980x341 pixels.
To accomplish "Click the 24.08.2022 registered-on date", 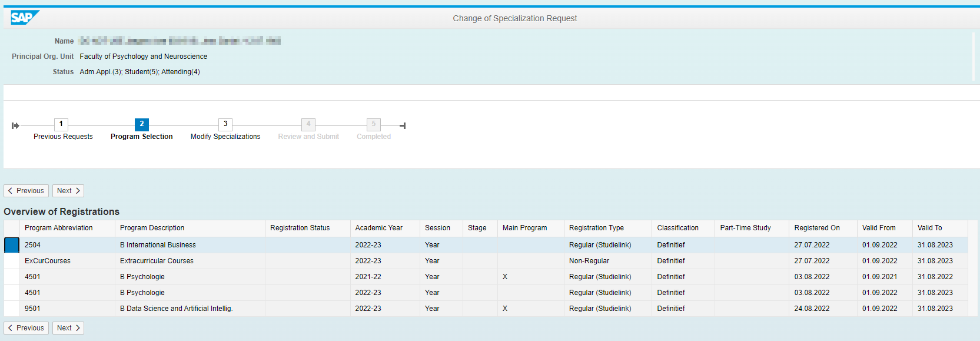I will pos(823,309).
